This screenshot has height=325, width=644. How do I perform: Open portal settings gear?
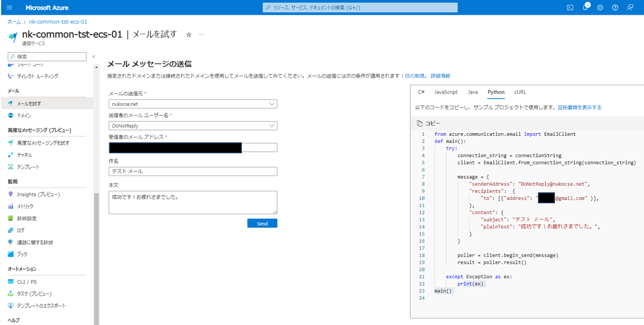point(600,8)
